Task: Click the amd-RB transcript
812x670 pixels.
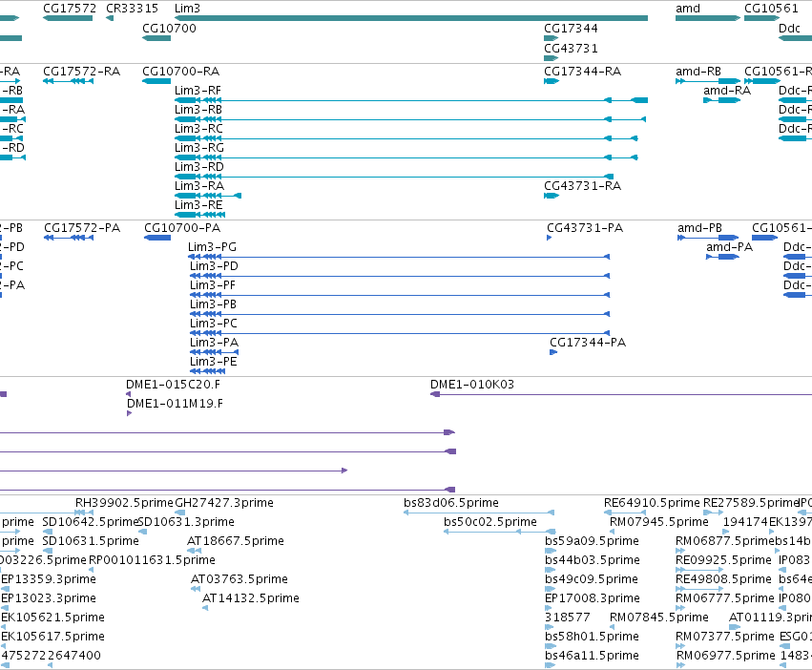Action: pos(708,81)
